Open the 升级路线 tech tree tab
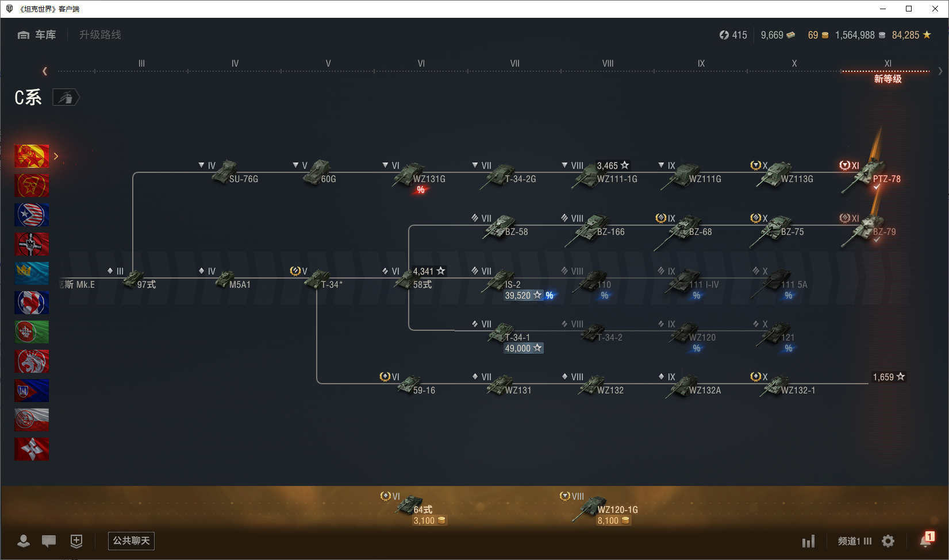949x560 pixels. 100,35
